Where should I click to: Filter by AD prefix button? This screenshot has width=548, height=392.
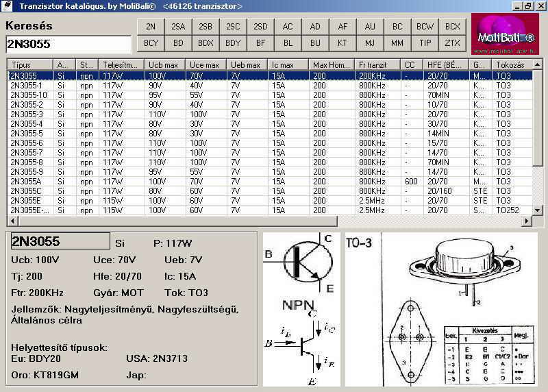315,27
